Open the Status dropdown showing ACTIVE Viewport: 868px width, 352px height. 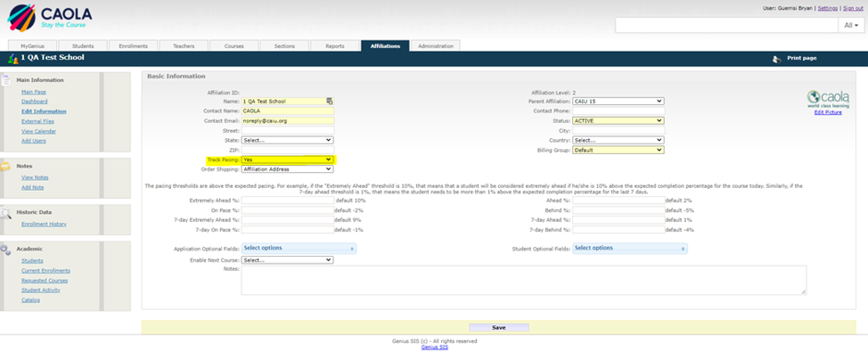(618, 120)
